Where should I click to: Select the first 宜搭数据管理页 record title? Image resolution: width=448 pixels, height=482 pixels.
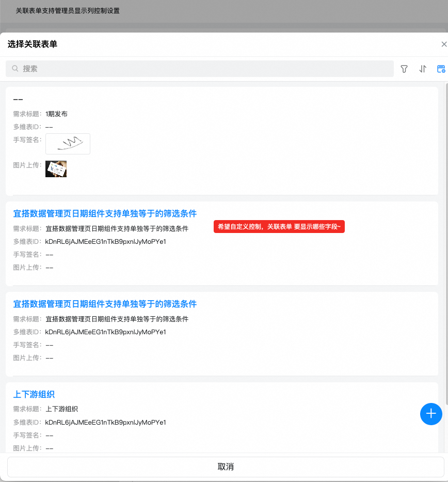(105, 213)
